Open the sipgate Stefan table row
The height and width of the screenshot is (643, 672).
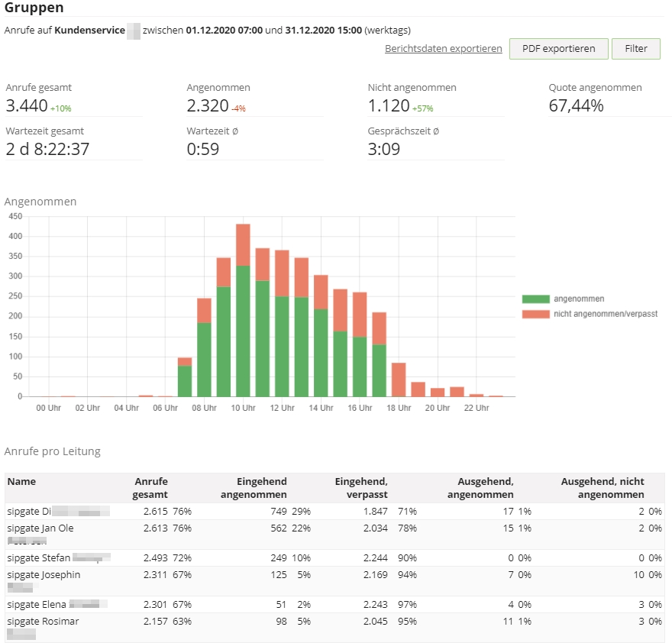click(39, 557)
